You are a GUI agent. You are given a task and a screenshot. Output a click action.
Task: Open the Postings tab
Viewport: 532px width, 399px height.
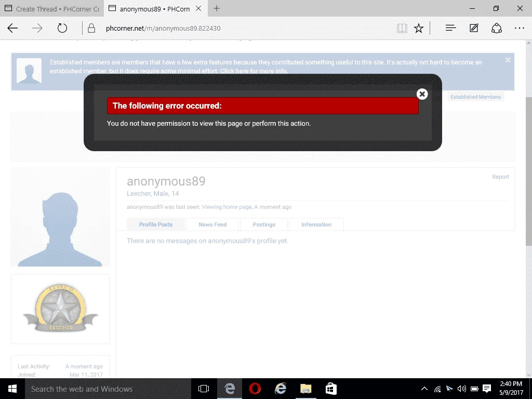pos(264,224)
